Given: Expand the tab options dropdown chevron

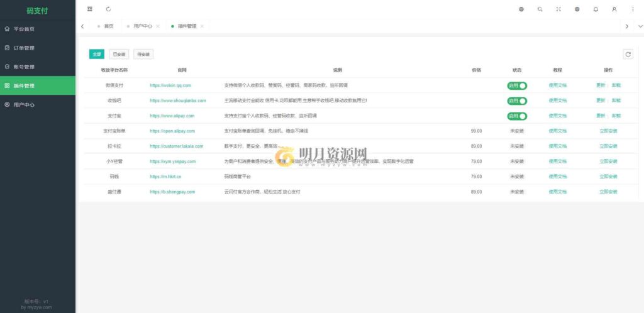Looking at the screenshot, I should tap(640, 26).
